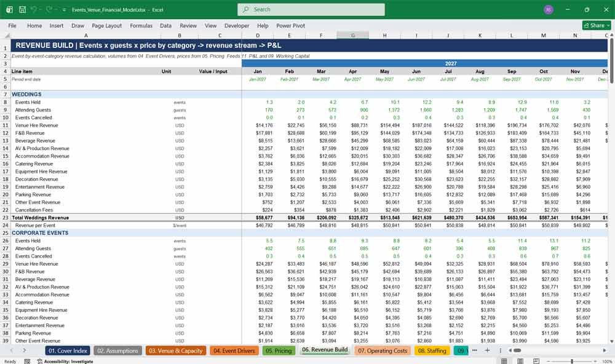Select column G header
Screen dimensions: 615x364
352,35
